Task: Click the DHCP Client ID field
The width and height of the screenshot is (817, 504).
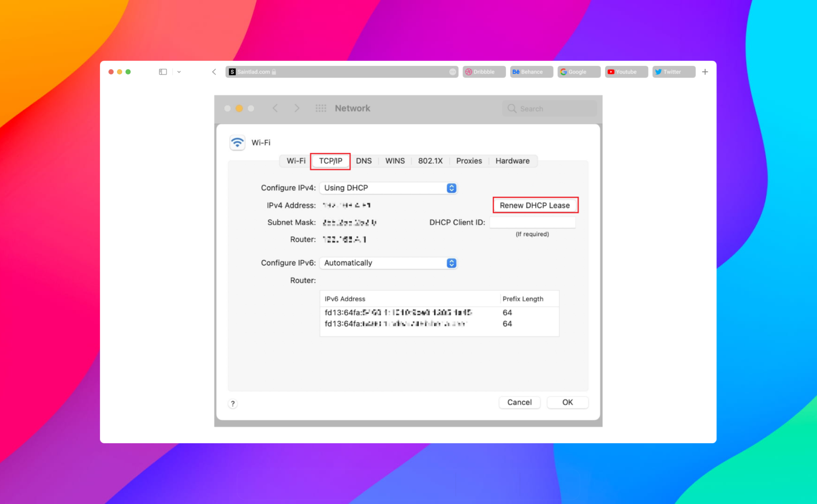Action: click(x=532, y=222)
